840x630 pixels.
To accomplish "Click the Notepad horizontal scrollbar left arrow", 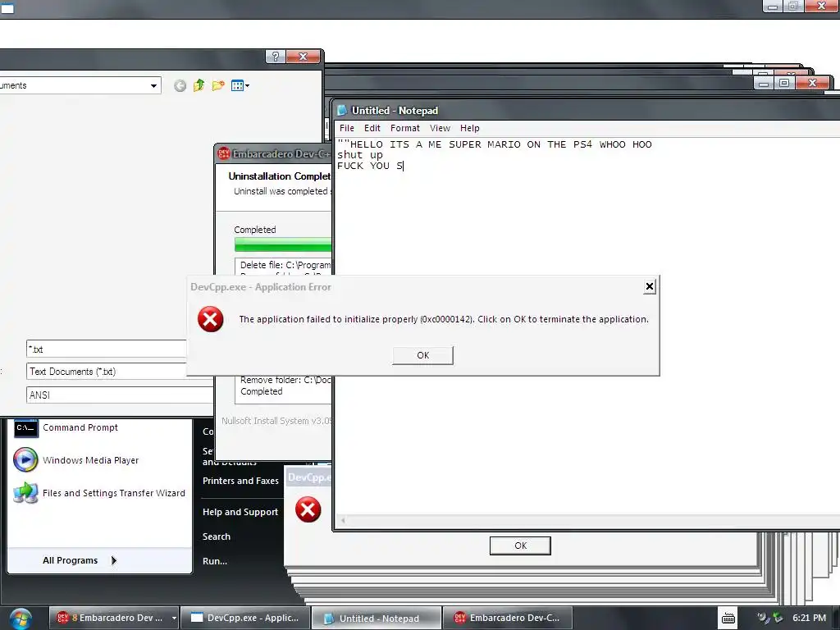I will (343, 519).
